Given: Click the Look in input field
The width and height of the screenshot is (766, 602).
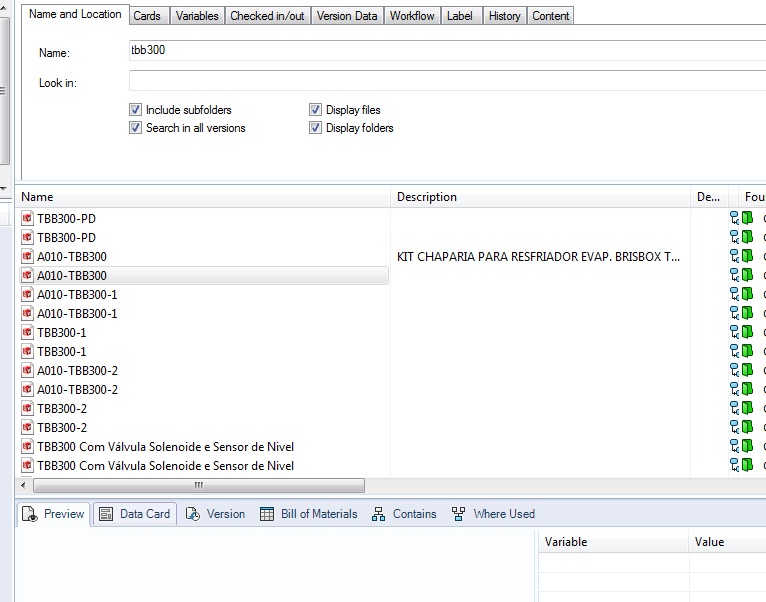Looking at the screenshot, I should [447, 81].
